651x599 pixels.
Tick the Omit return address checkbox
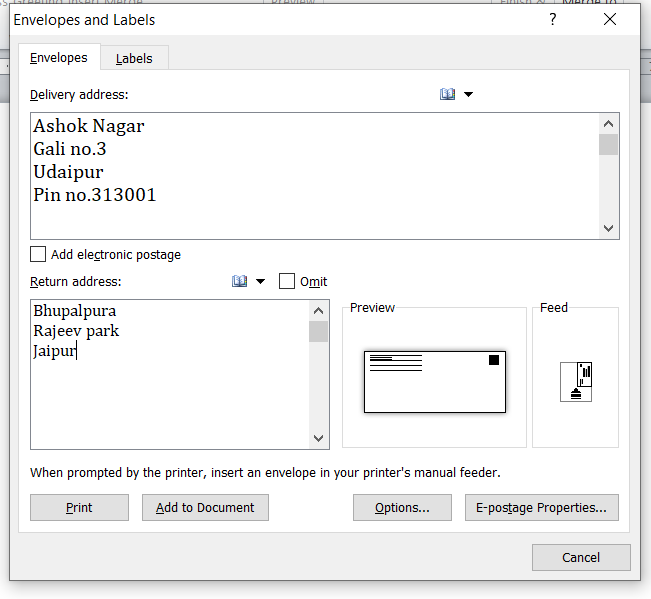tap(287, 281)
